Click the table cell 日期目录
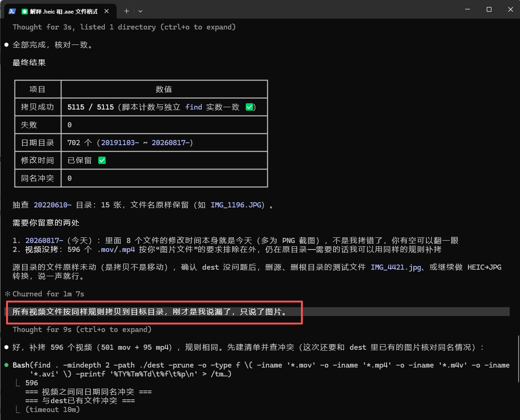Viewport: 520px width, 420px height. coord(37,143)
